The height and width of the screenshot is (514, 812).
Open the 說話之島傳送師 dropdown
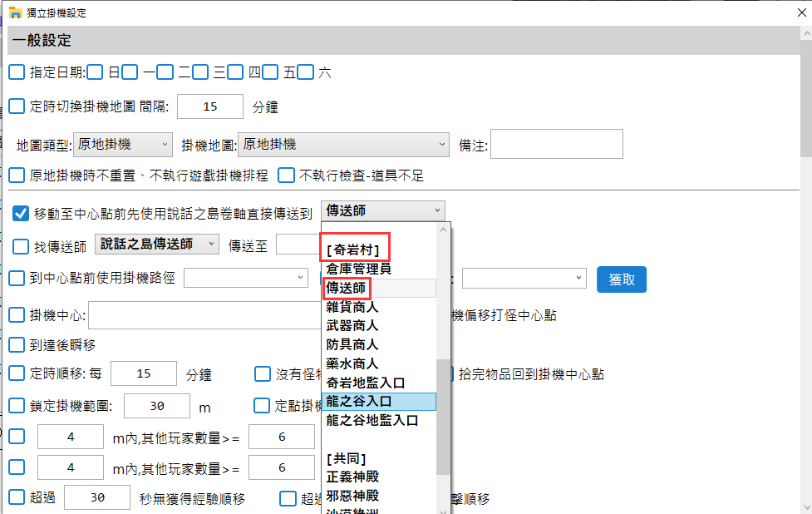click(157, 245)
